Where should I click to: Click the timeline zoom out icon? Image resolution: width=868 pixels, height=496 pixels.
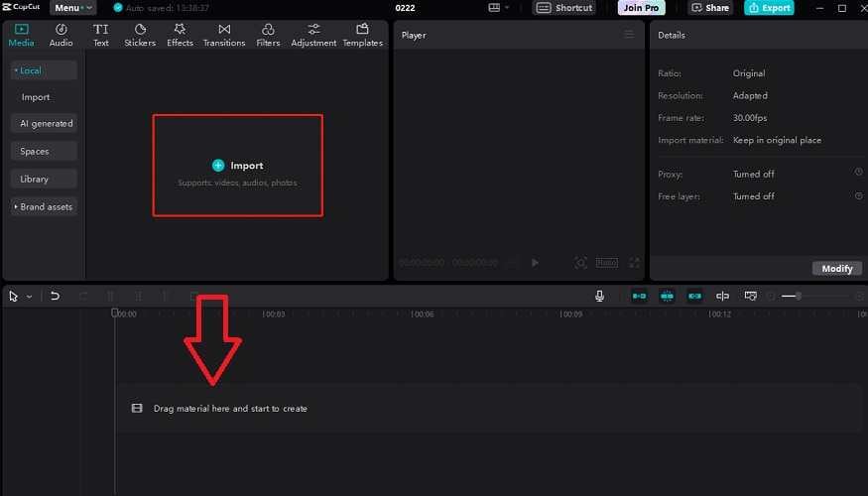(771, 297)
